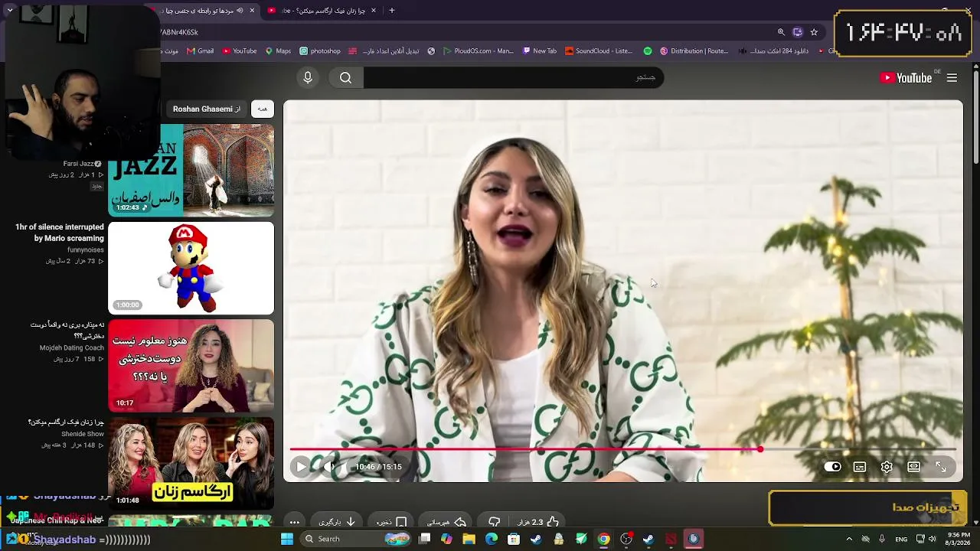Share the video with the arrow button
Image resolution: width=980 pixels, height=551 pixels.
pos(446,522)
